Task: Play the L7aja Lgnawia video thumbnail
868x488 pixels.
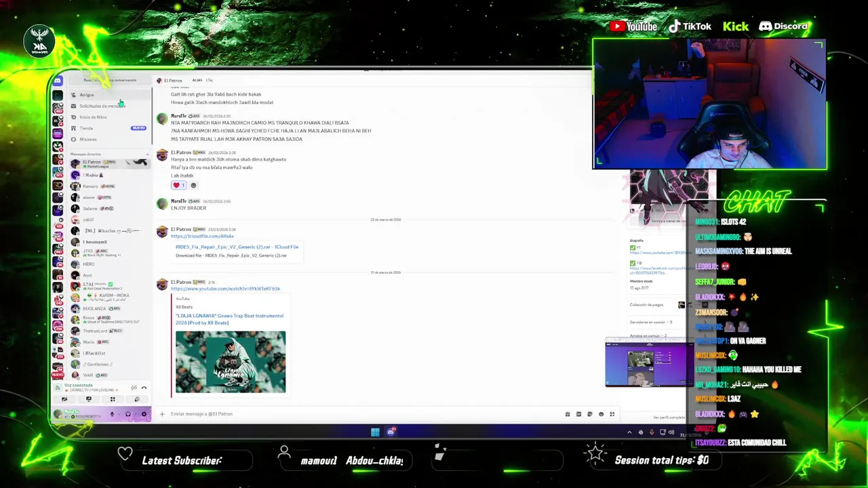Action: 231,362
